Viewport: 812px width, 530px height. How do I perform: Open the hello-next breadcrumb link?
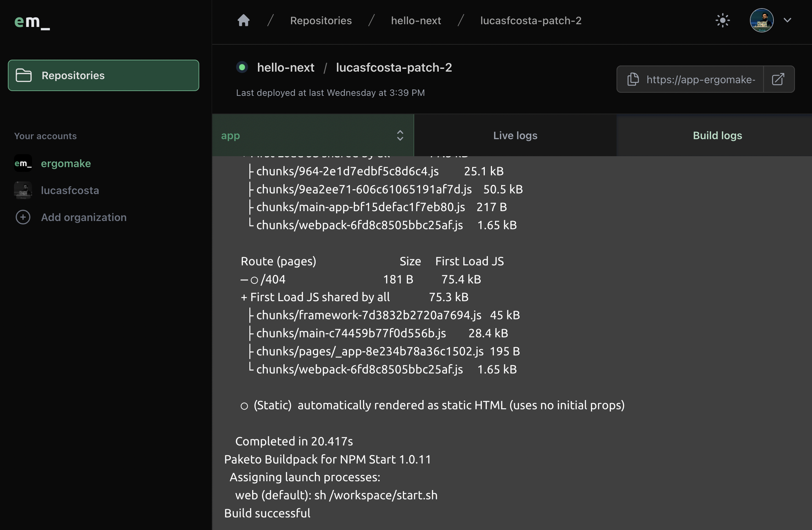[x=416, y=20]
